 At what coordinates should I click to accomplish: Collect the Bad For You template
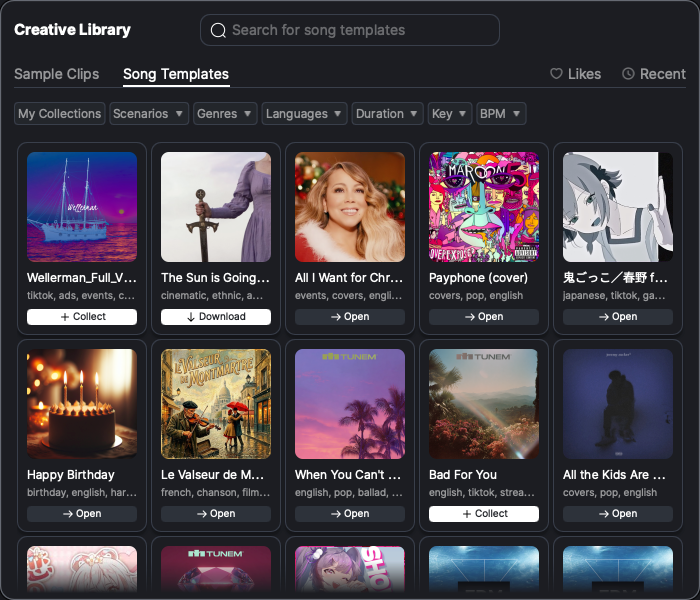point(484,514)
